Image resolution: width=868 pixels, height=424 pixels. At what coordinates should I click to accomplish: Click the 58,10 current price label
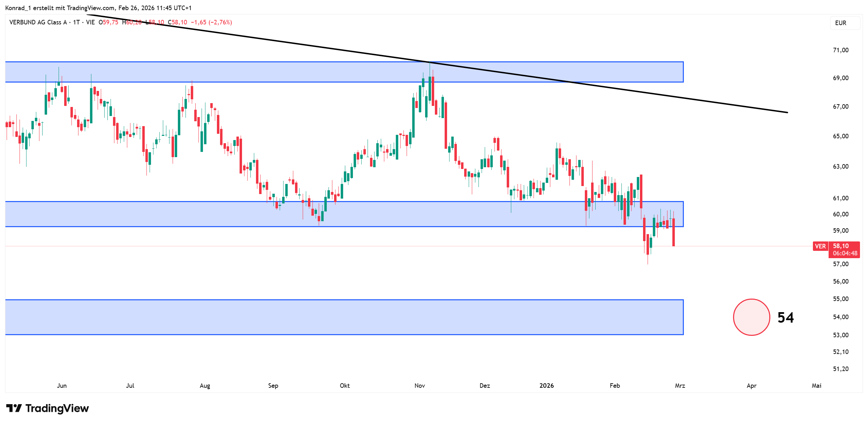pos(841,246)
